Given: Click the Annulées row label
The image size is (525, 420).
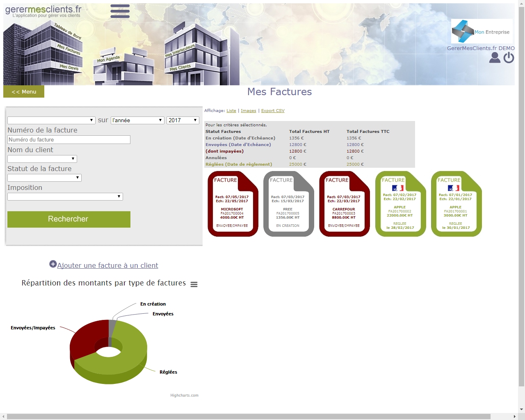Looking at the screenshot, I should (x=216, y=157).
